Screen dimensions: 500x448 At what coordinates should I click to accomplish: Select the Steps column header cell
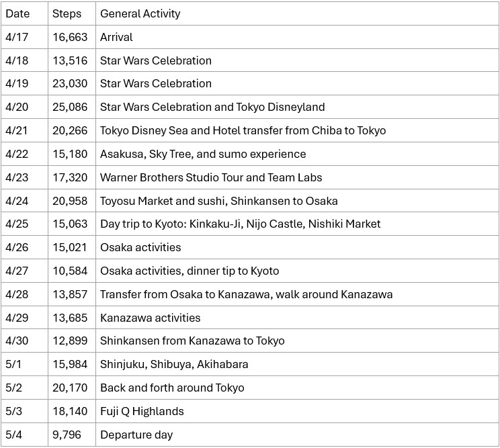tap(67, 13)
